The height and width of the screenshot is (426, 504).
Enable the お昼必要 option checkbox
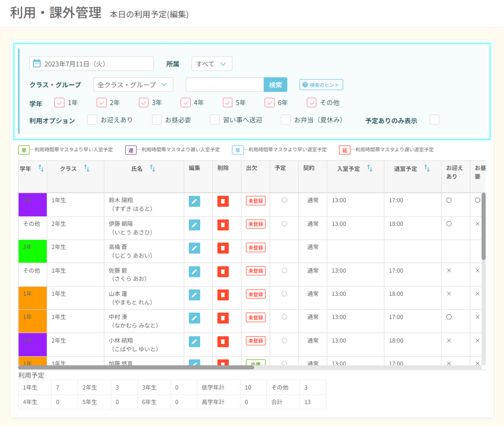[157, 120]
